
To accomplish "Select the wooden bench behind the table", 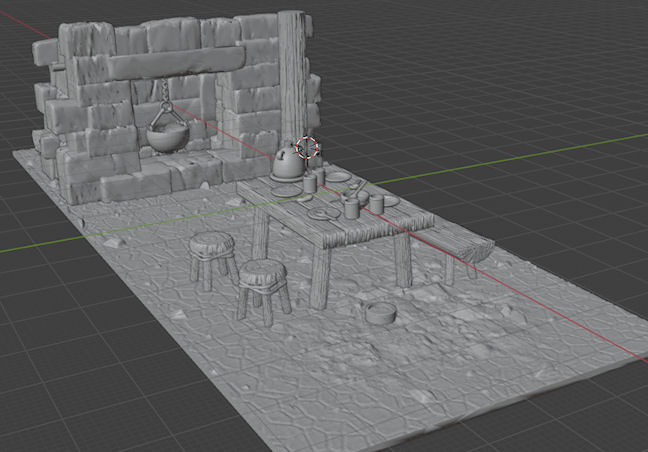I will [x=462, y=244].
